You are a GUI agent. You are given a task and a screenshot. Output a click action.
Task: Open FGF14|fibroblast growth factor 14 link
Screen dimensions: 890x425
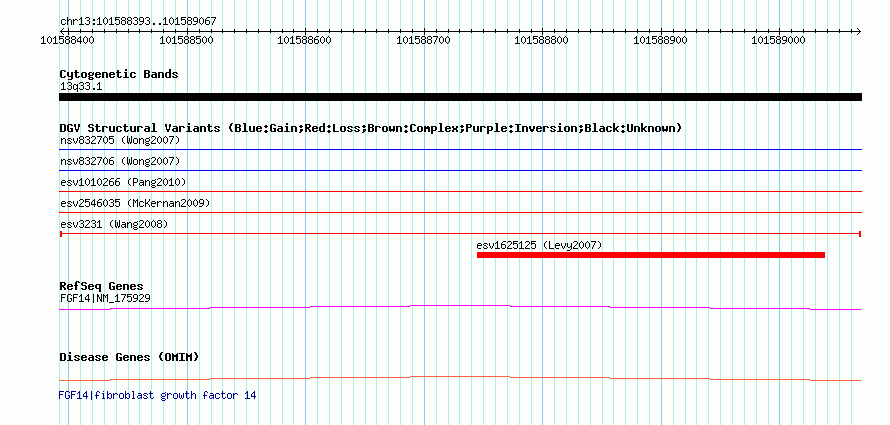(x=157, y=395)
